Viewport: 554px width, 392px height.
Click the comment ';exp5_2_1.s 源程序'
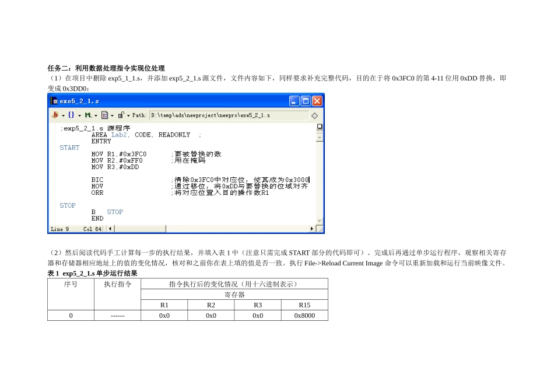(x=95, y=128)
